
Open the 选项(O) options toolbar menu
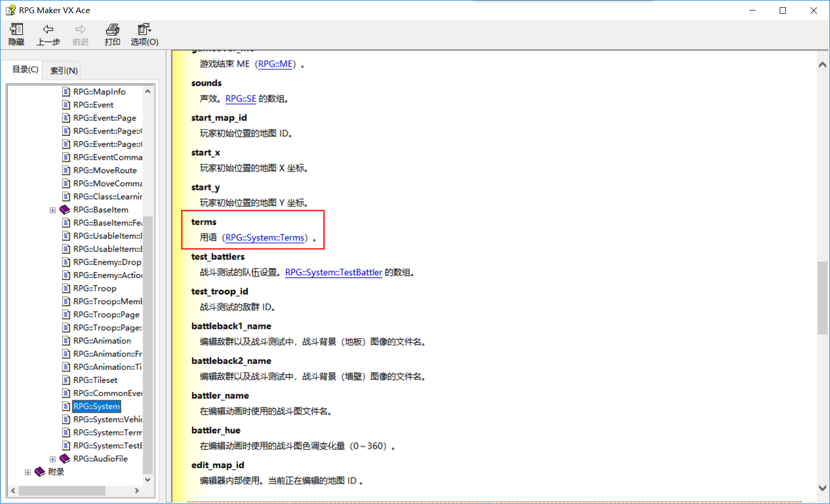(x=144, y=35)
